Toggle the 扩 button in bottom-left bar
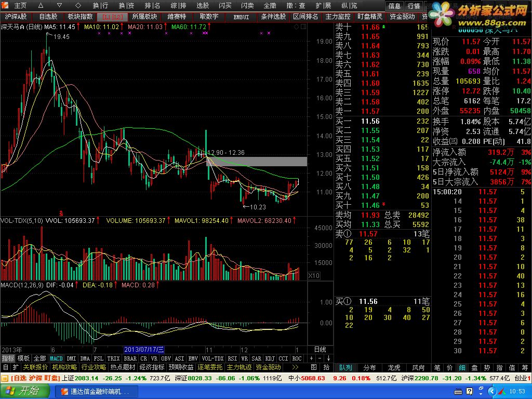This screenshot has width=532, height=399. 16,367
